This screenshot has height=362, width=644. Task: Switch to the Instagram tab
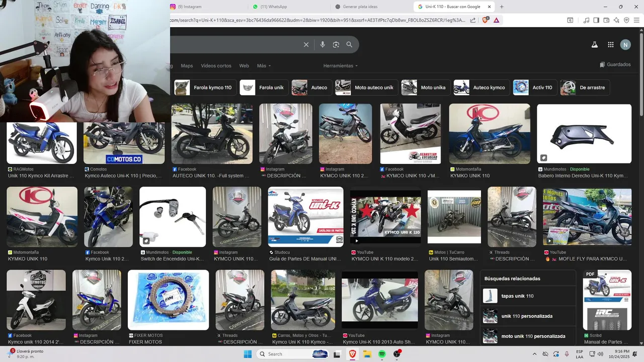(206, 7)
